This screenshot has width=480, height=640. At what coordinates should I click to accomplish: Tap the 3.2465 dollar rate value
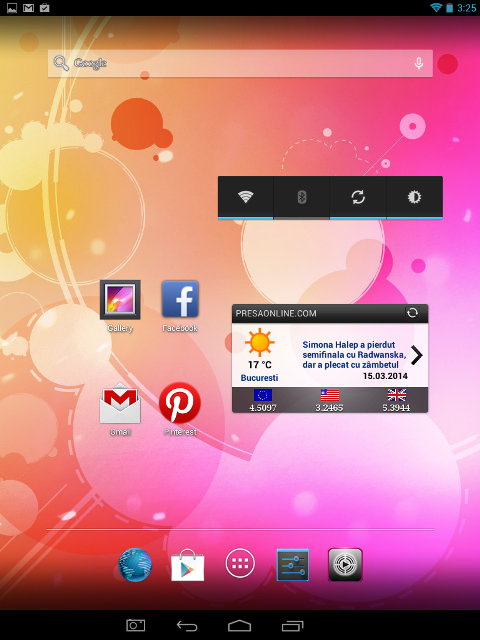329,407
